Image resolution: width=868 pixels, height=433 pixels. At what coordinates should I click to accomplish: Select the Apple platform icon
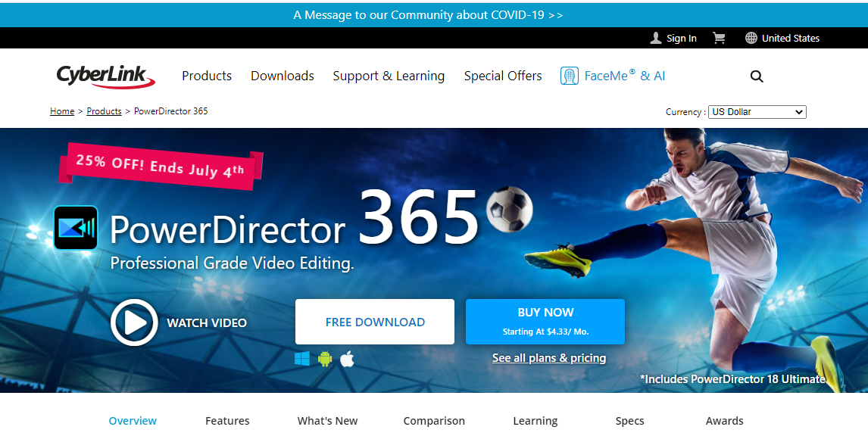pos(347,360)
